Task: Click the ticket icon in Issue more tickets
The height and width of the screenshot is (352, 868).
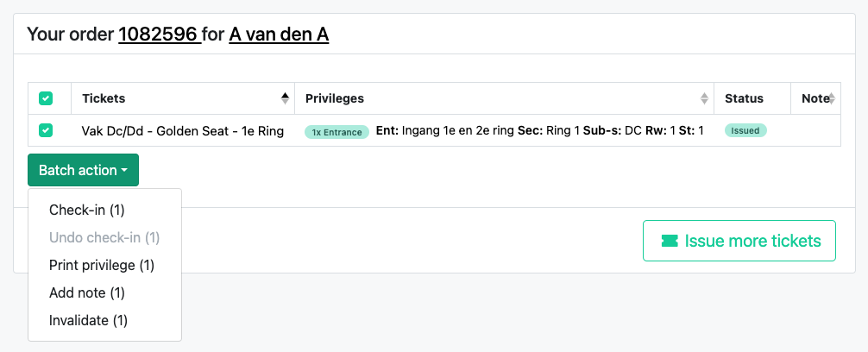Action: click(x=670, y=241)
